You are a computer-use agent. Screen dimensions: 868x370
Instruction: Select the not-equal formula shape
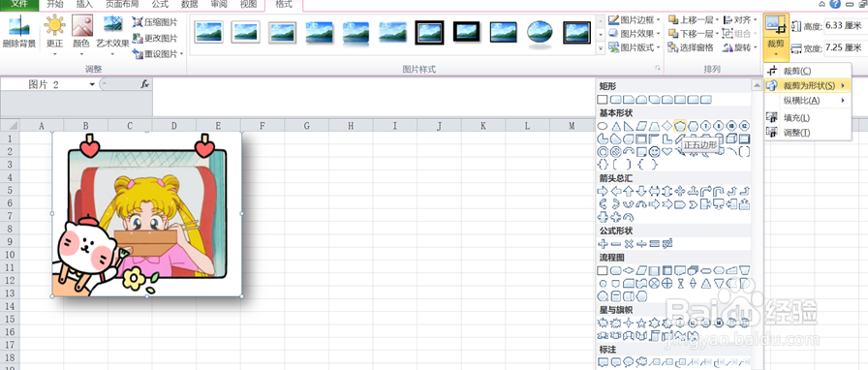(667, 244)
